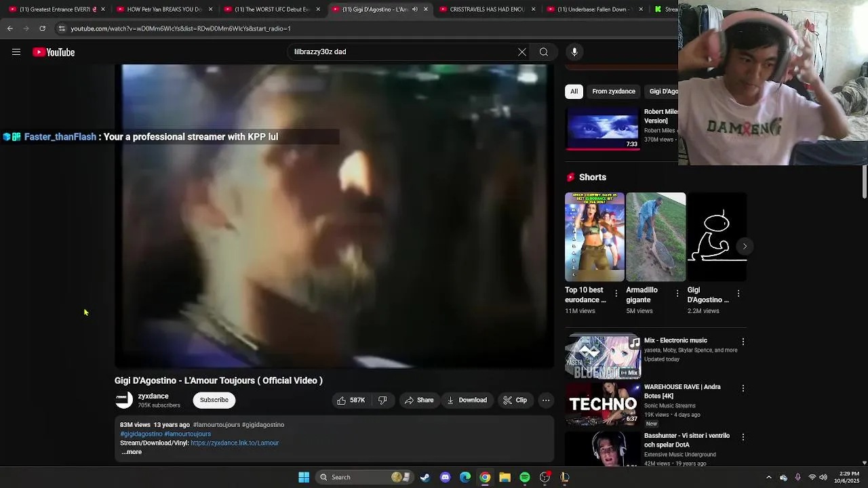This screenshot has height=488, width=868.
Task: Open options for the WAREHOUSE RAVE video
Action: (743, 388)
